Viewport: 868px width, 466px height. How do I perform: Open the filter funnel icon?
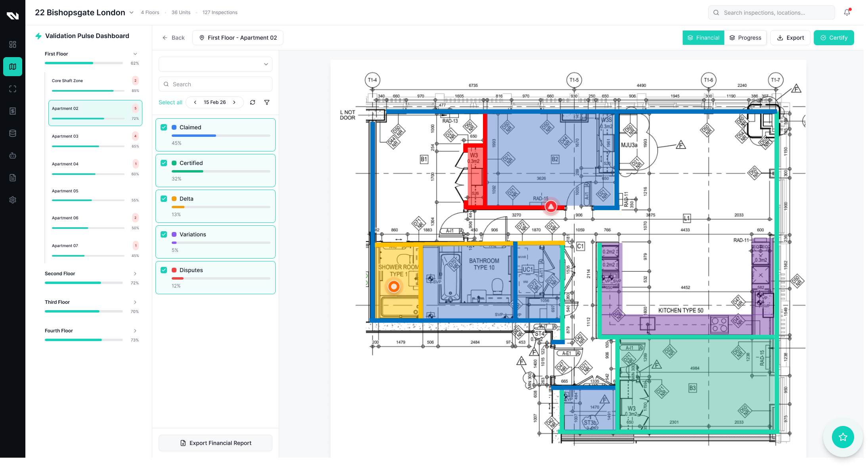click(267, 102)
